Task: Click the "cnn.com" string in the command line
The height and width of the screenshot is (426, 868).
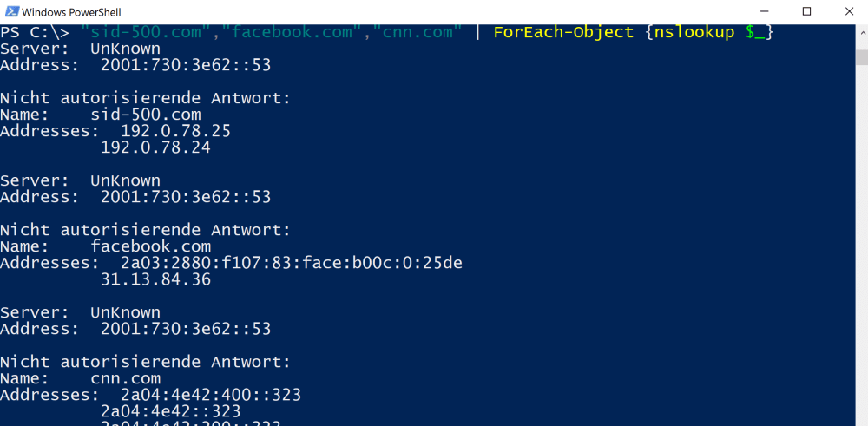Action: click(416, 32)
